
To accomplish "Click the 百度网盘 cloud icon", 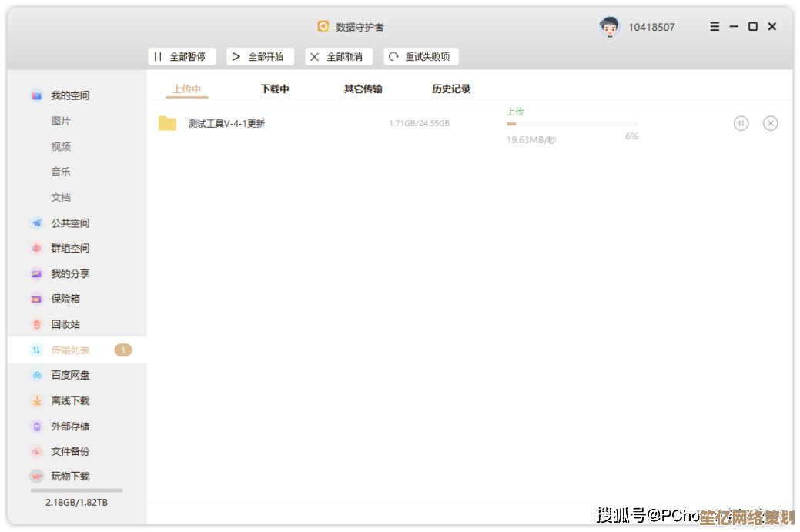I will [36, 376].
